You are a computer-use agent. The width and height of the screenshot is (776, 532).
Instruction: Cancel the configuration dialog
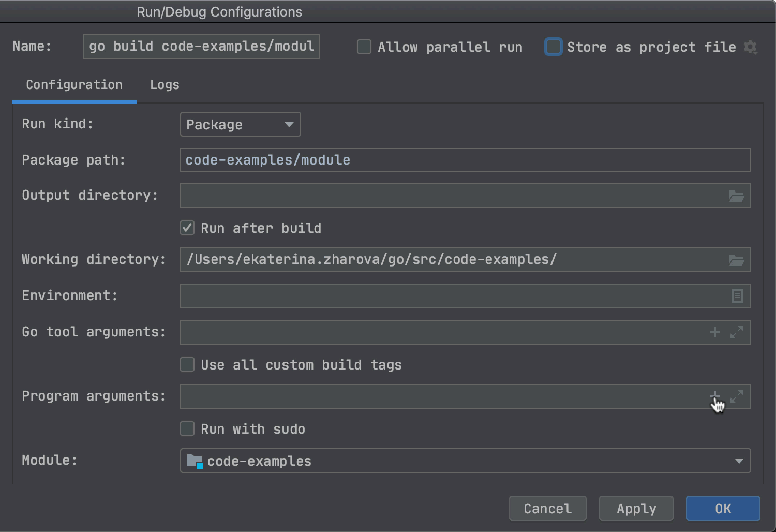[x=548, y=509]
